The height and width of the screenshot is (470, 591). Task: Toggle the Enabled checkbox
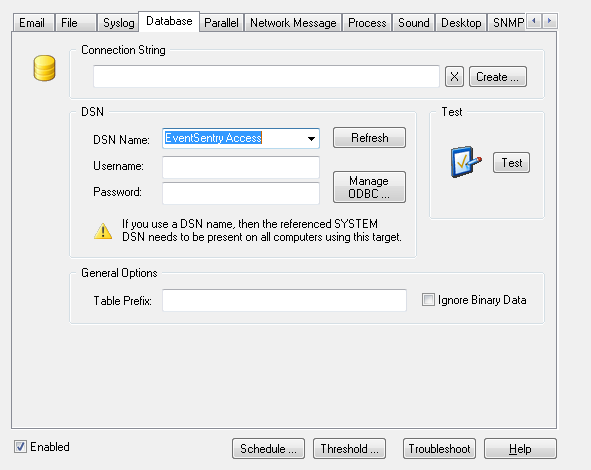click(x=20, y=447)
